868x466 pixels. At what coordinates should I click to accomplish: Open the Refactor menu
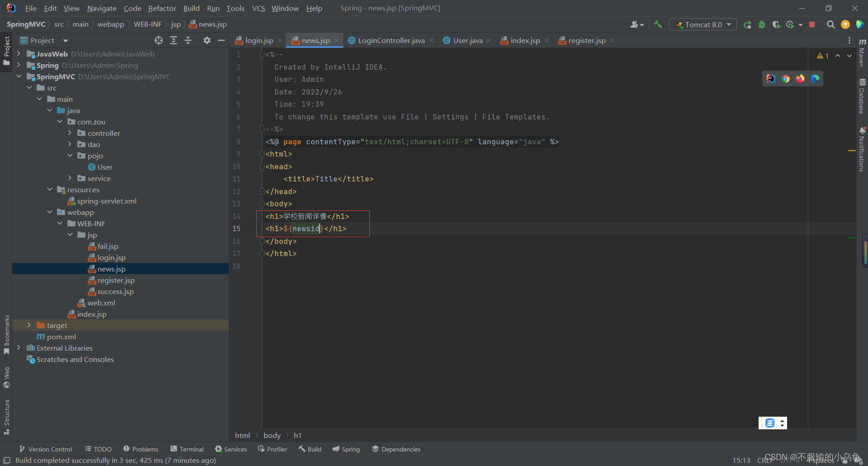point(162,8)
